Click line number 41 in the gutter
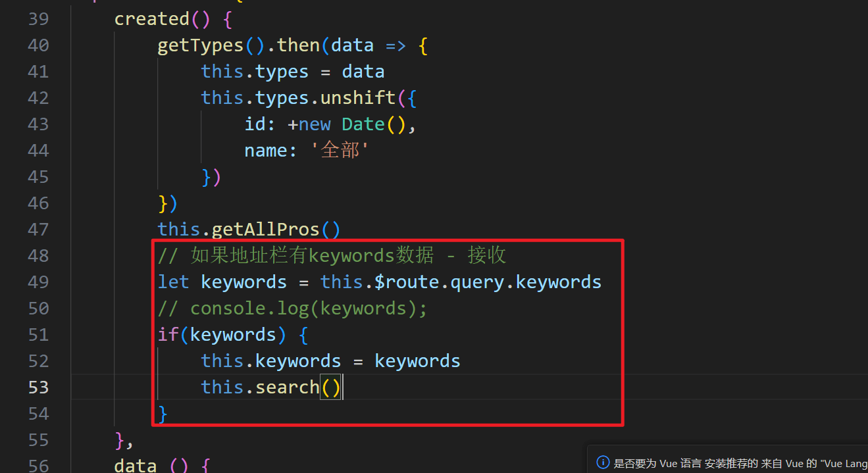Image resolution: width=868 pixels, height=473 pixels. [x=38, y=72]
